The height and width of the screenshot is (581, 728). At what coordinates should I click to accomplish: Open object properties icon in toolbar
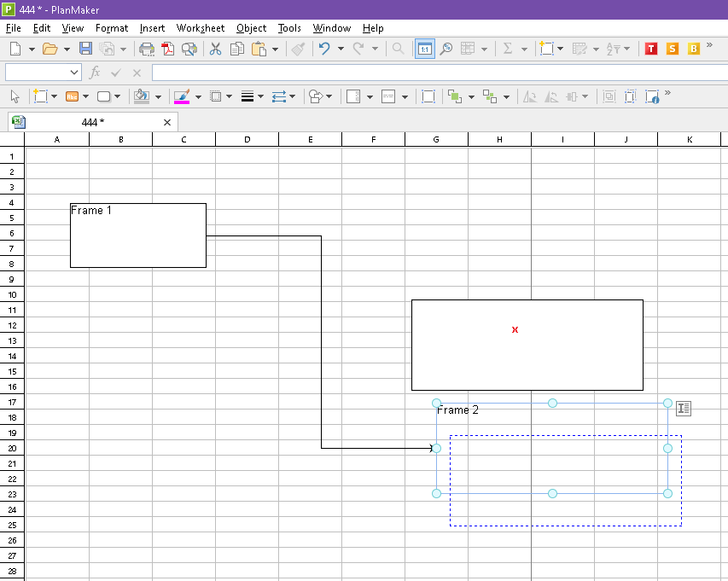[x=653, y=96]
